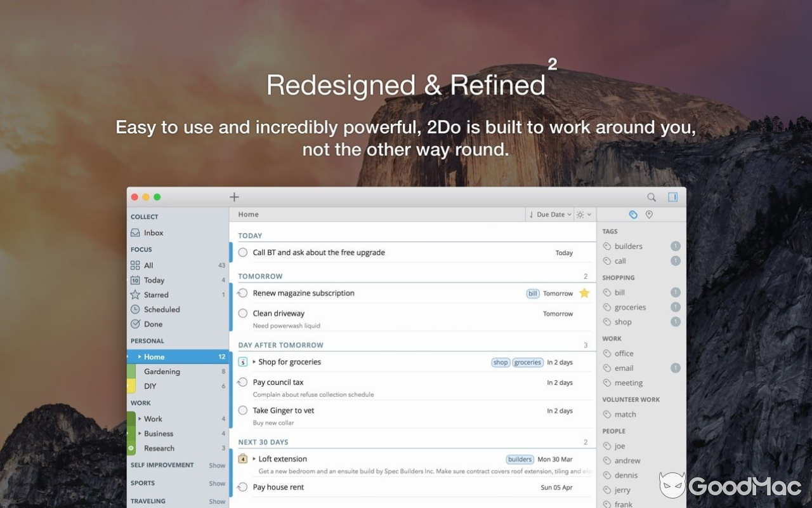The height and width of the screenshot is (508, 812).
Task: Toggle the right panel visibility icon
Action: click(672, 197)
